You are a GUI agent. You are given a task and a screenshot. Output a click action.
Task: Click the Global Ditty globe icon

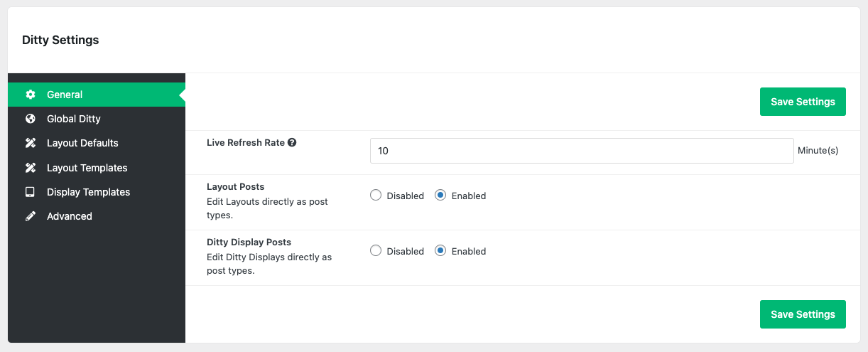tap(31, 119)
